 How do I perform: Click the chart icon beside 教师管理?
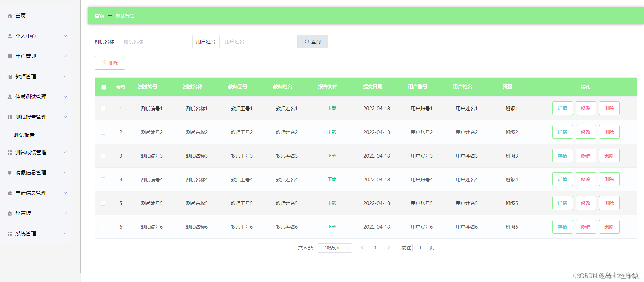tap(10, 77)
